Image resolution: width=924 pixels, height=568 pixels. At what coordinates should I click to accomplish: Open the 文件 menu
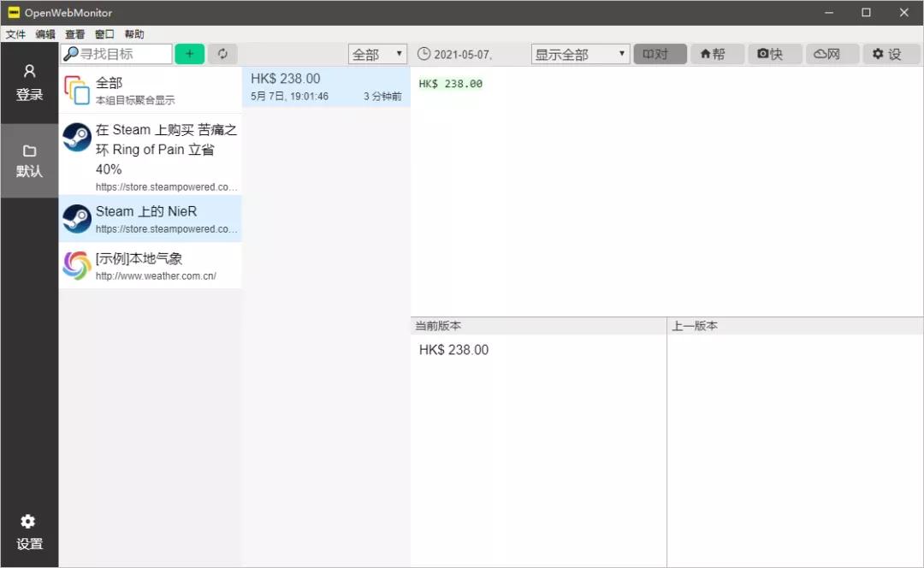tap(15, 34)
